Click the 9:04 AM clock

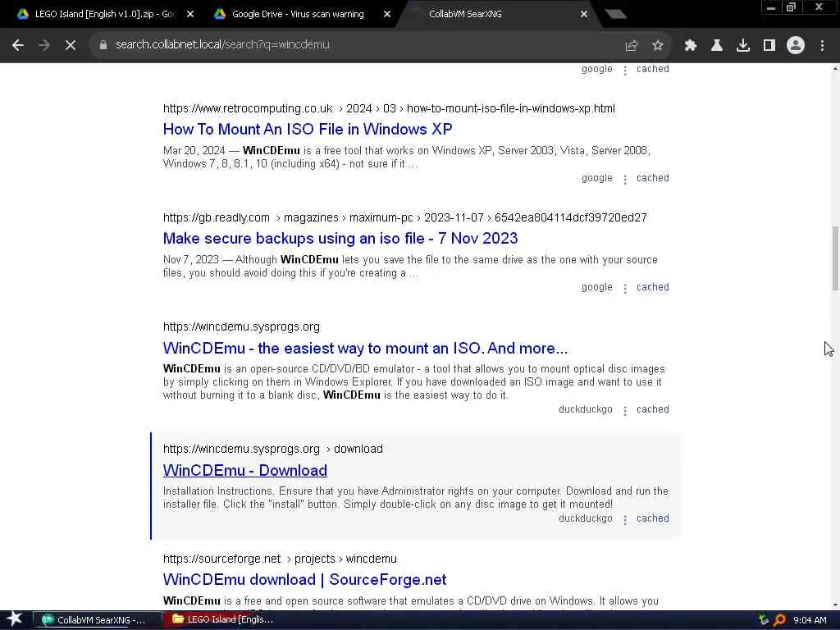tap(810, 620)
